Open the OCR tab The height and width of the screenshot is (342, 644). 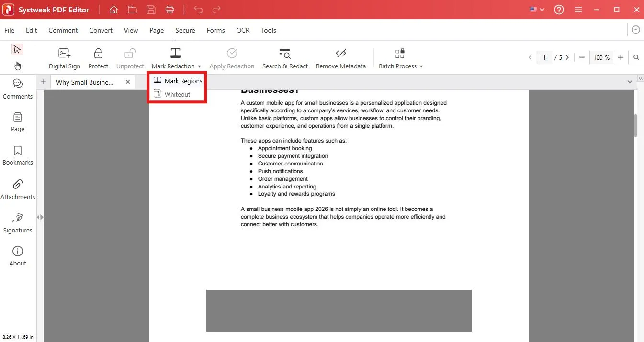point(243,30)
